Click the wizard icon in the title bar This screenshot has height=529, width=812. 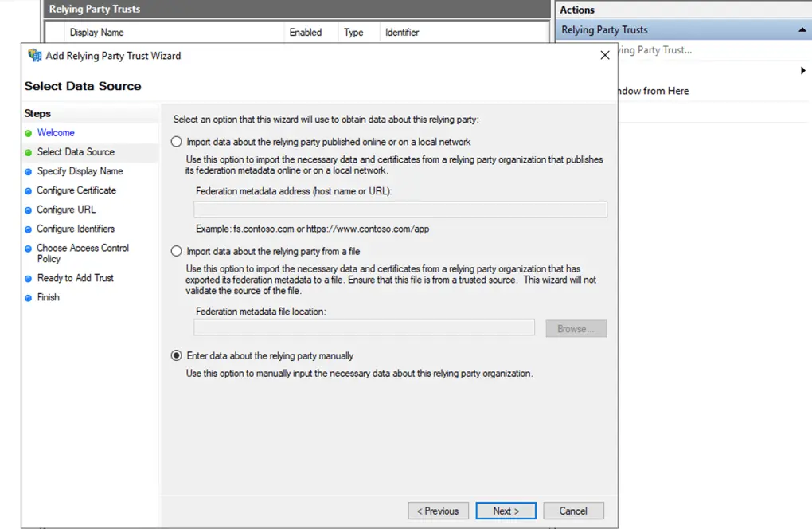pyautogui.click(x=34, y=56)
